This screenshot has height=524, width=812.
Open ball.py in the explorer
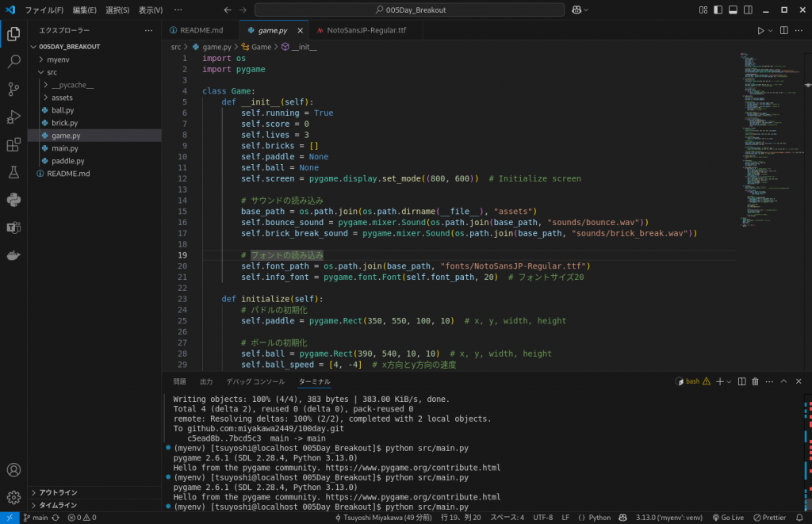pyautogui.click(x=95, y=110)
